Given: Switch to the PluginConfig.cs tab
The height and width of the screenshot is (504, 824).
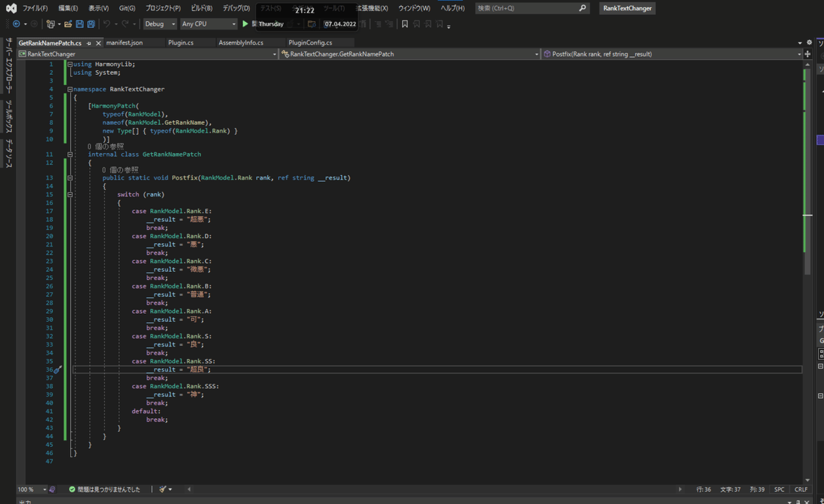Looking at the screenshot, I should pyautogui.click(x=310, y=43).
